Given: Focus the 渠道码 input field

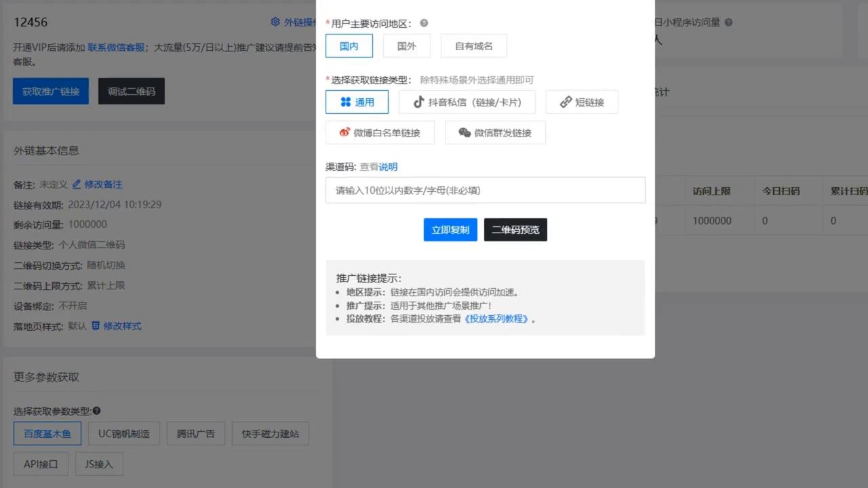Looking at the screenshot, I should pos(486,190).
